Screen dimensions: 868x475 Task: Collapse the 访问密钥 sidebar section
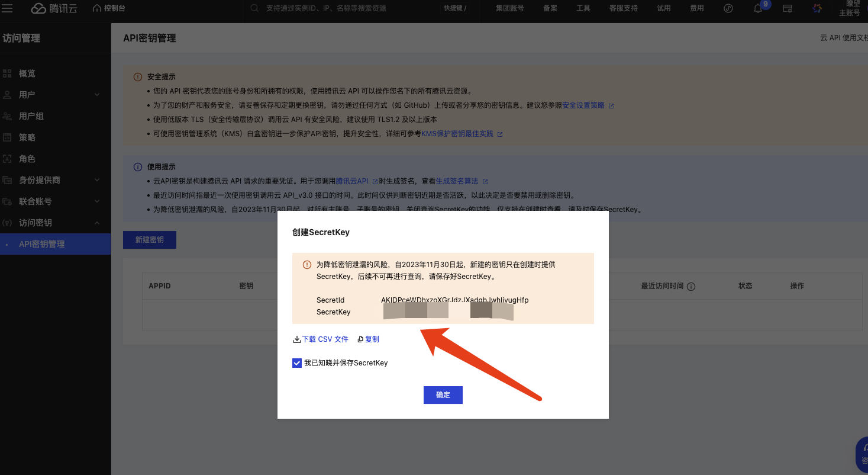[97, 223]
